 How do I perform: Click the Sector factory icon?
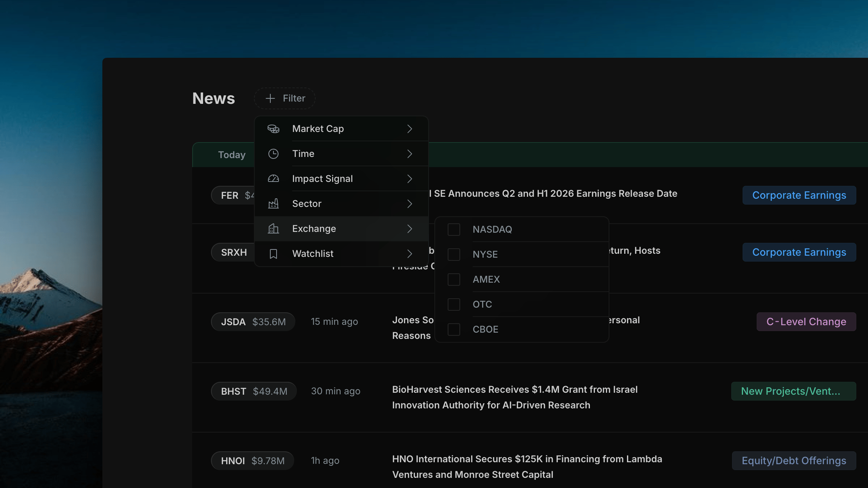coord(273,204)
